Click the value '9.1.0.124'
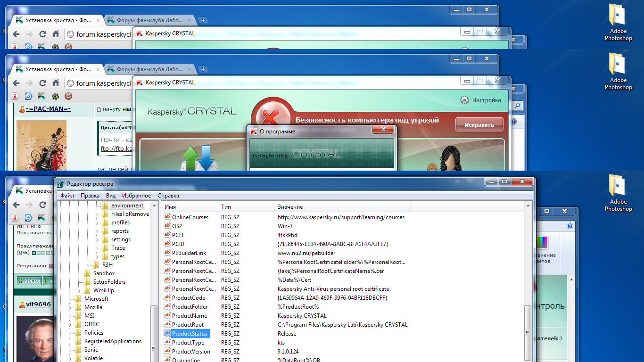The height and width of the screenshot is (362, 644). pos(288,352)
